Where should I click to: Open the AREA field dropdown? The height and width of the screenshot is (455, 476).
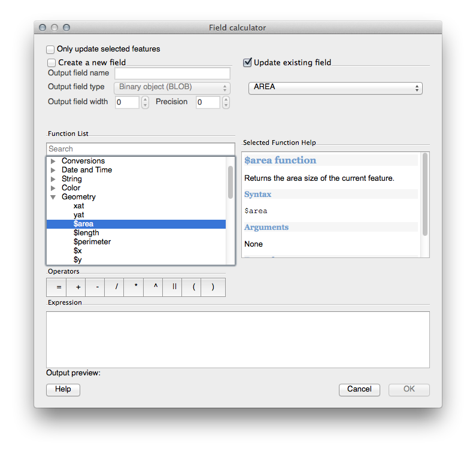pyautogui.click(x=335, y=88)
